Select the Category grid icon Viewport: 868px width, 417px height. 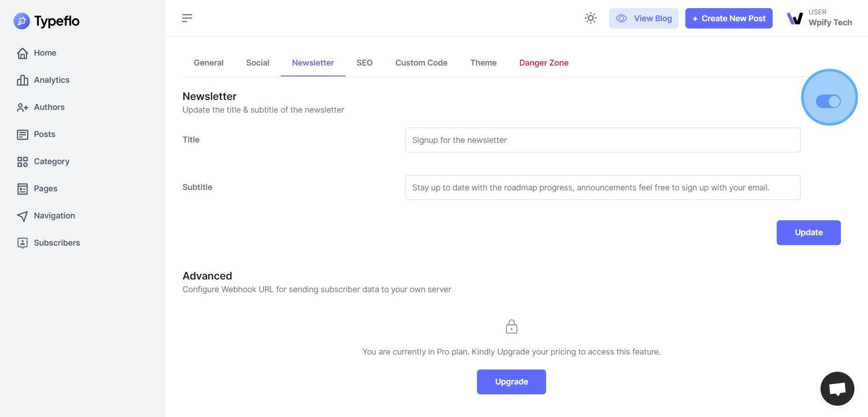pyautogui.click(x=22, y=161)
